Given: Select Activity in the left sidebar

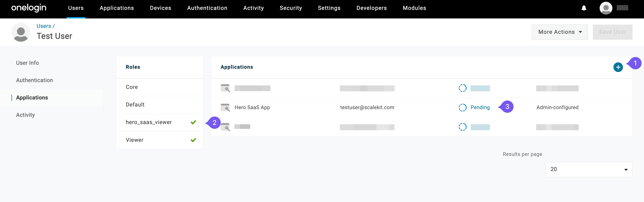Looking at the screenshot, I should 25,115.
